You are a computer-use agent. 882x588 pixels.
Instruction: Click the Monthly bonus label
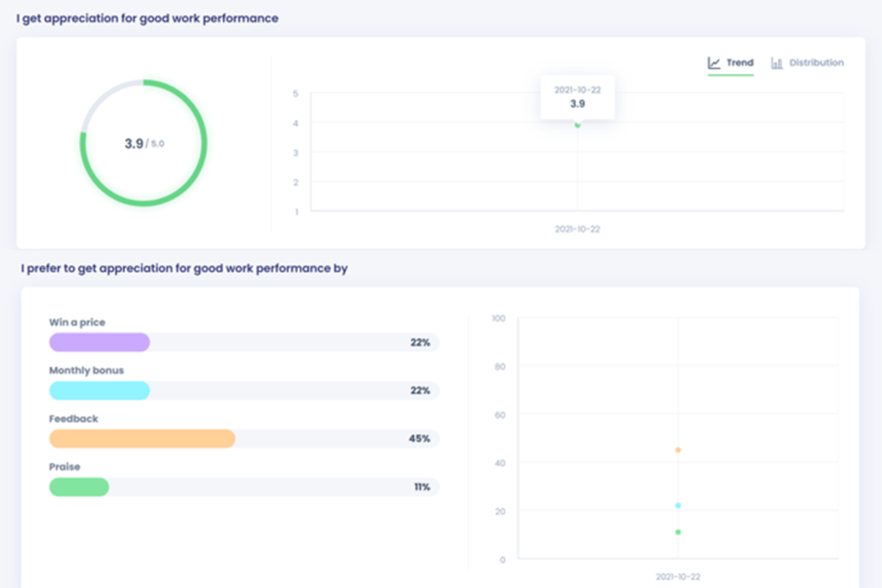click(86, 371)
